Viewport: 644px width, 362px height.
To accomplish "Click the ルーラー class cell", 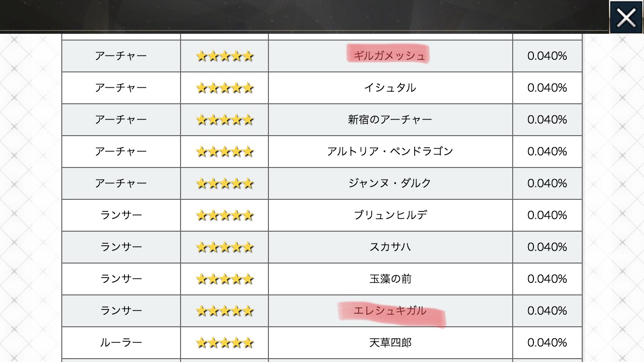I will click(121, 343).
